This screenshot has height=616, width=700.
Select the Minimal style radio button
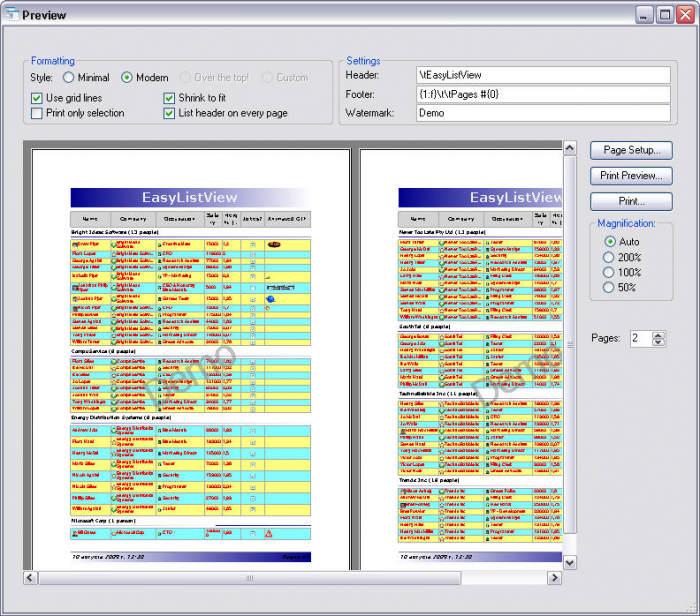point(68,78)
